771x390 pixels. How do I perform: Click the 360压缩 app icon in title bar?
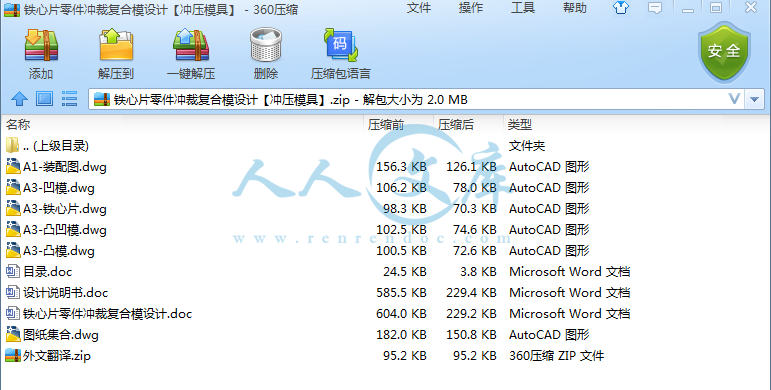coord(12,9)
